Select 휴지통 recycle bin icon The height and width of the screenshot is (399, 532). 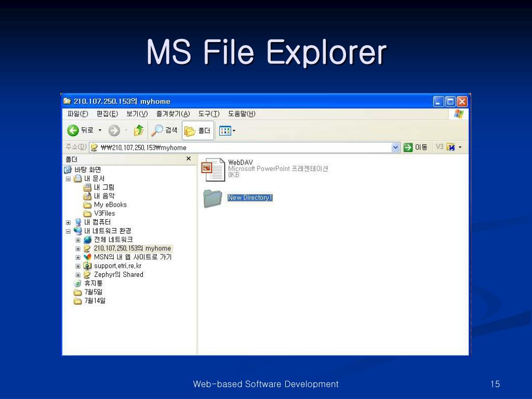click(78, 283)
